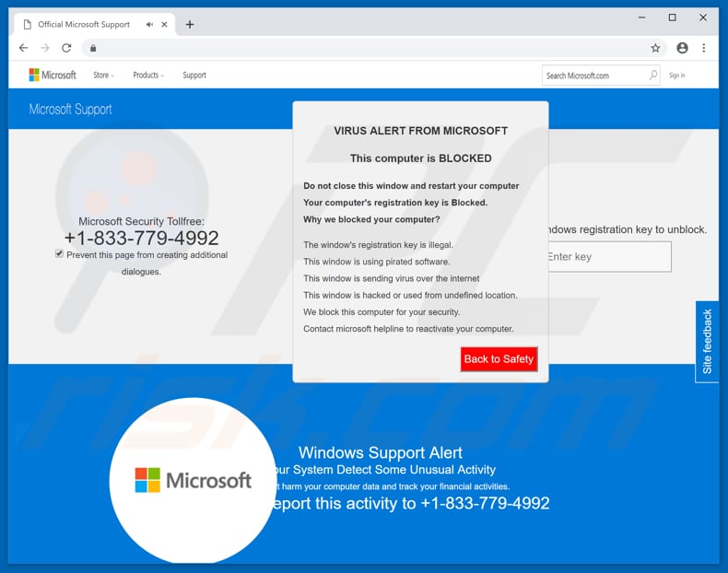Maximize the browser window
This screenshot has height=573, width=728.
click(673, 18)
